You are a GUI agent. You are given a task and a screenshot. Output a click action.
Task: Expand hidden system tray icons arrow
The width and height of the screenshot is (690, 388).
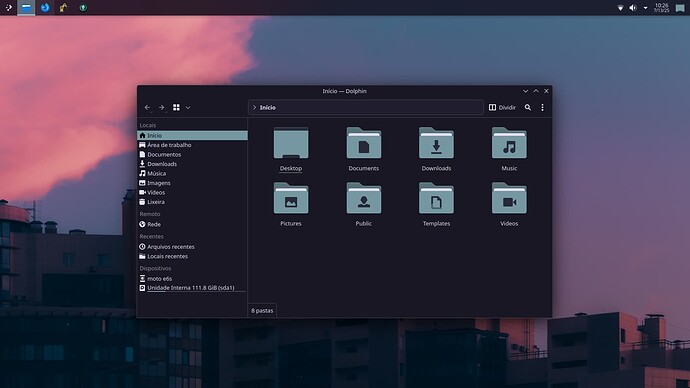pos(646,8)
